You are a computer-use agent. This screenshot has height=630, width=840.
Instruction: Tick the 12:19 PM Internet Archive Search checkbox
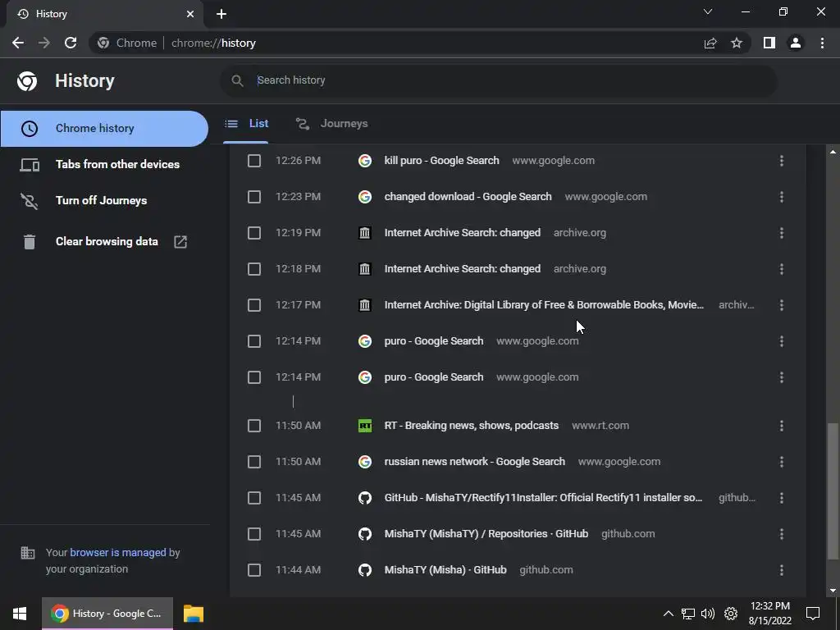point(254,233)
